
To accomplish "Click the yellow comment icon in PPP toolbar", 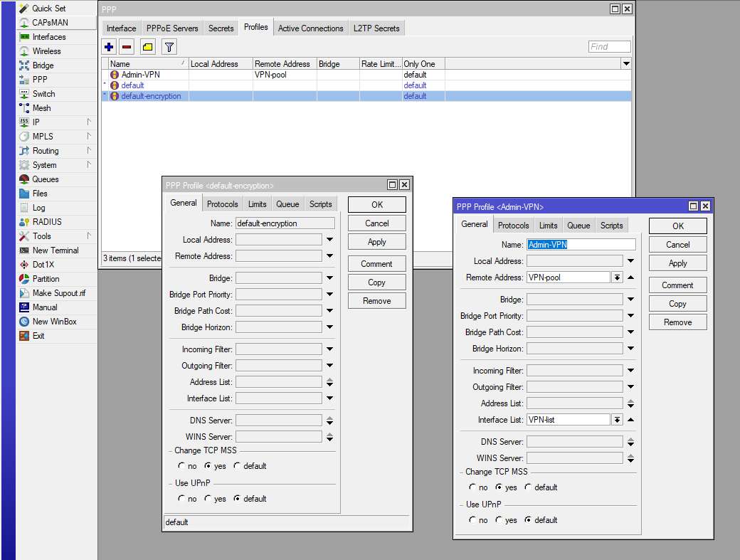I will point(148,47).
